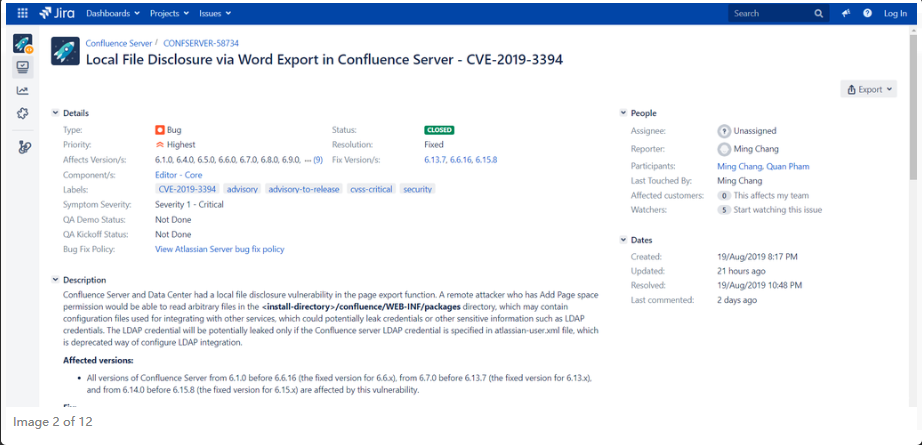Open the feedback megaphone icon
This screenshot has width=922, height=445.
846,13
